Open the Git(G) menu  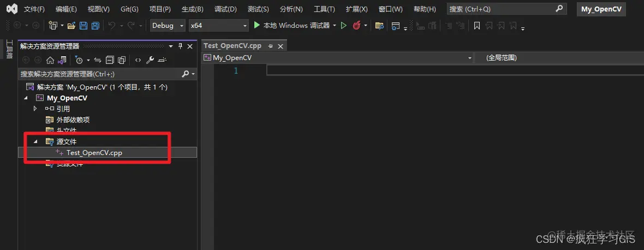(x=129, y=9)
